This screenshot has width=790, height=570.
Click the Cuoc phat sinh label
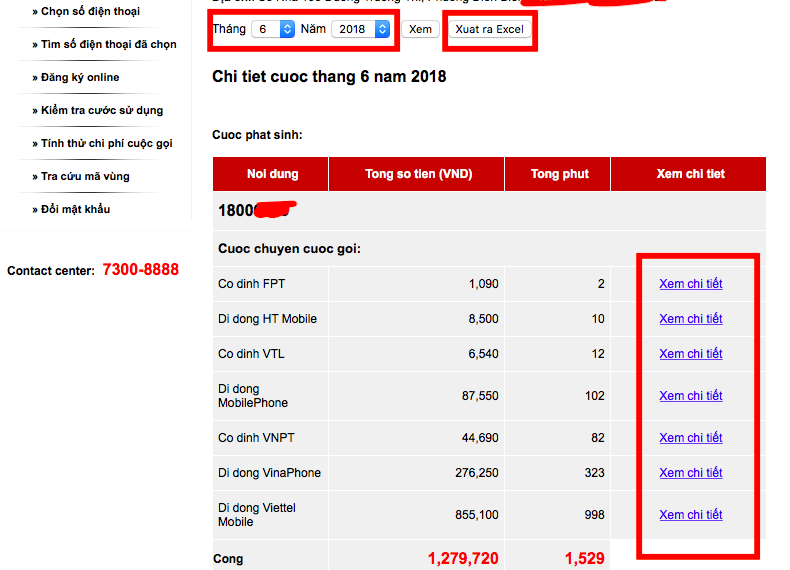257,135
